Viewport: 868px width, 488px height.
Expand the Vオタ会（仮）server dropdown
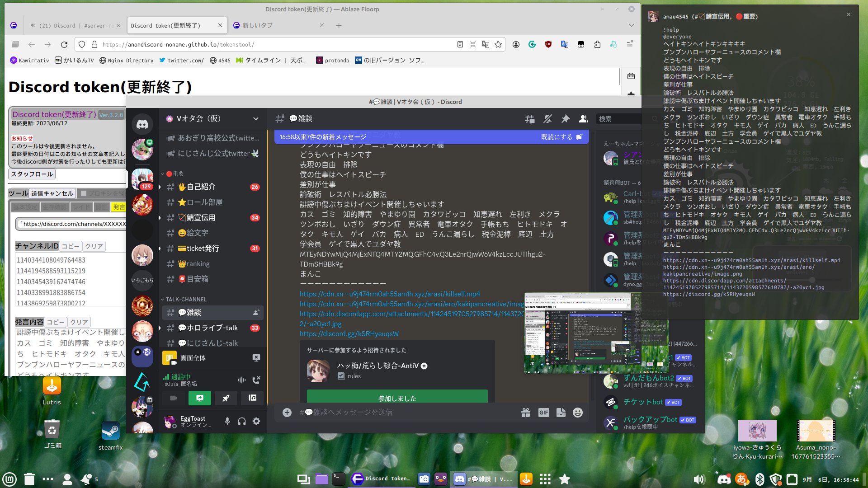coord(255,119)
